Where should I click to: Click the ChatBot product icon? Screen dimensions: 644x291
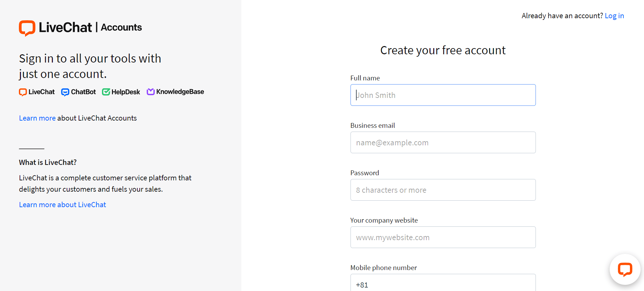click(x=65, y=92)
